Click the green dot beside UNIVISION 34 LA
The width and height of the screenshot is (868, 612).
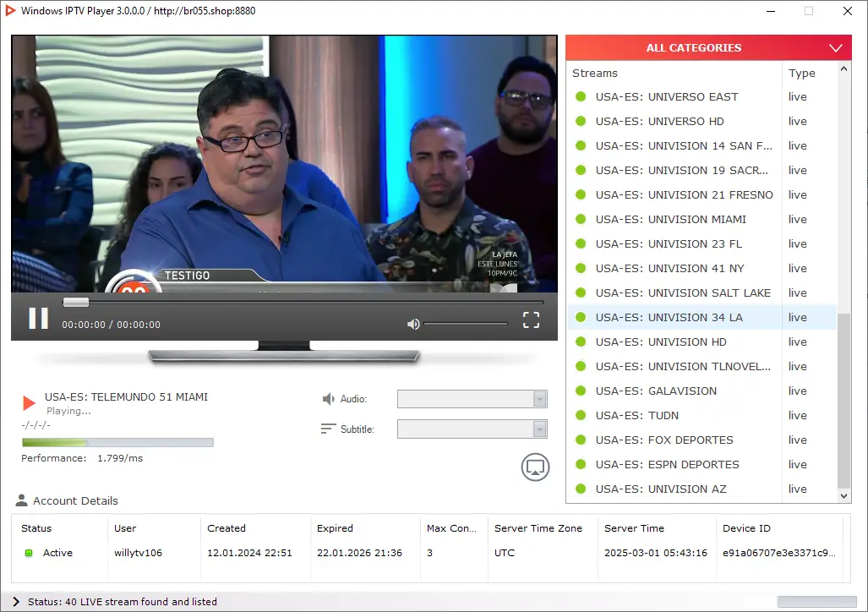click(581, 317)
